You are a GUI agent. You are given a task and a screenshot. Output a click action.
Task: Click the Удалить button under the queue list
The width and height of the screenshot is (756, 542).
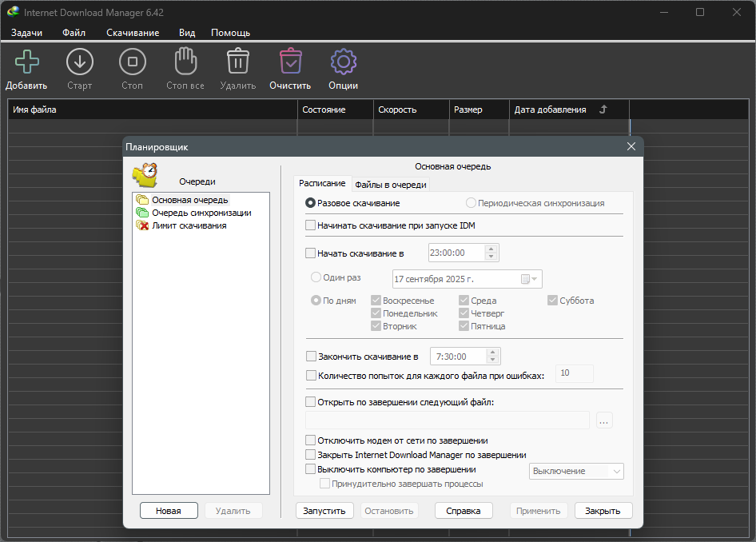coord(233,511)
